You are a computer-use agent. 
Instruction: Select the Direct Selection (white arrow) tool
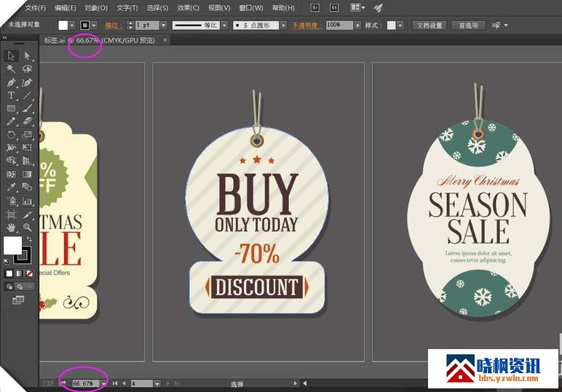[x=27, y=56]
